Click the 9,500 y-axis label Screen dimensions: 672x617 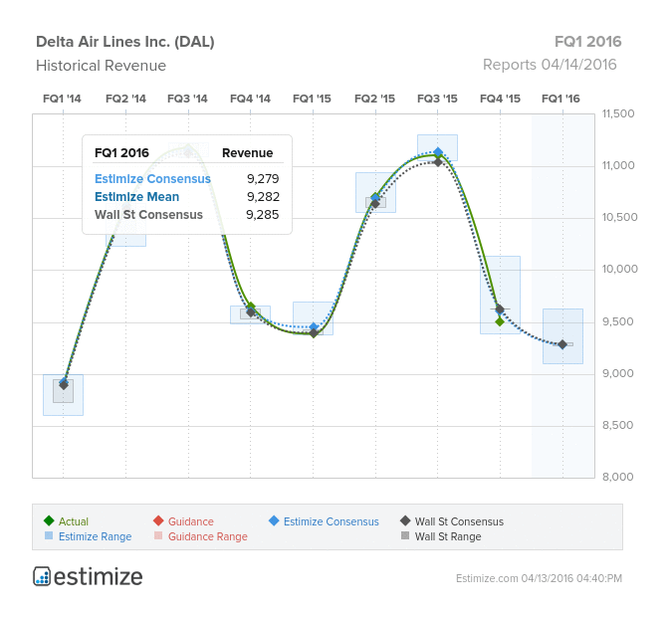[x=617, y=321]
